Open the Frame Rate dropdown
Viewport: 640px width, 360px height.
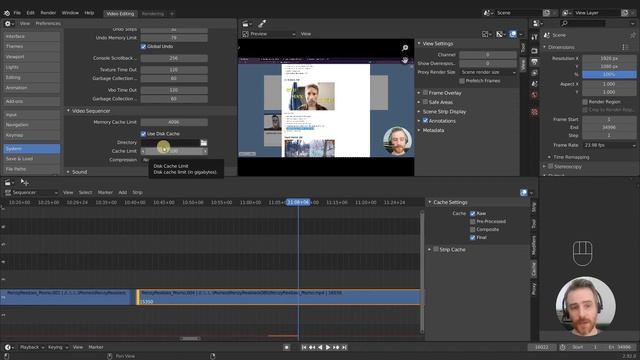pyautogui.click(x=609, y=145)
